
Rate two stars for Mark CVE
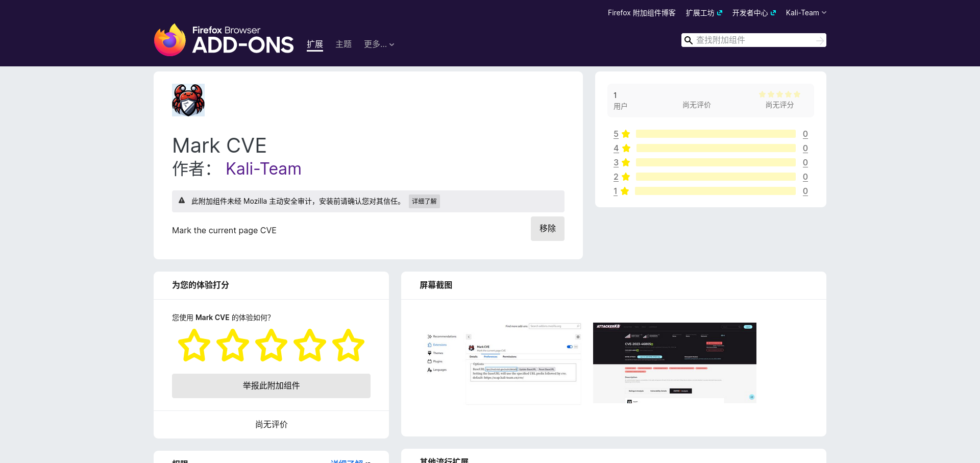[x=233, y=346]
